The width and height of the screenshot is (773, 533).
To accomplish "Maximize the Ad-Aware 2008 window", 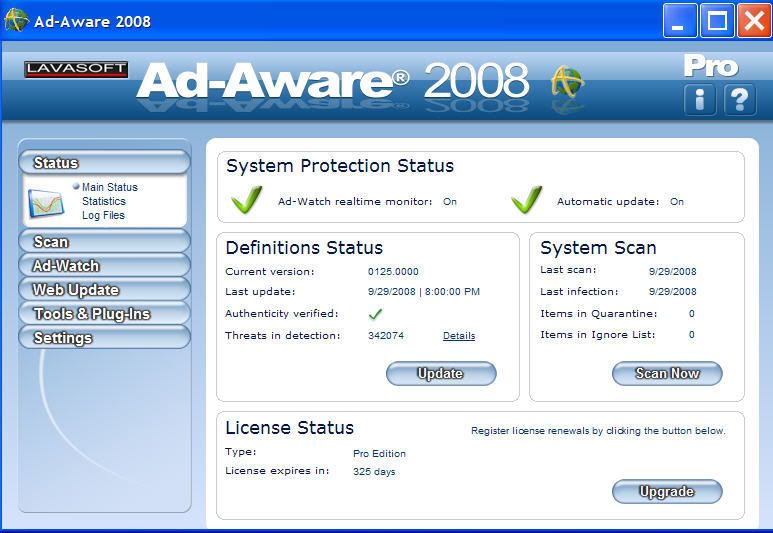I will pos(717,21).
